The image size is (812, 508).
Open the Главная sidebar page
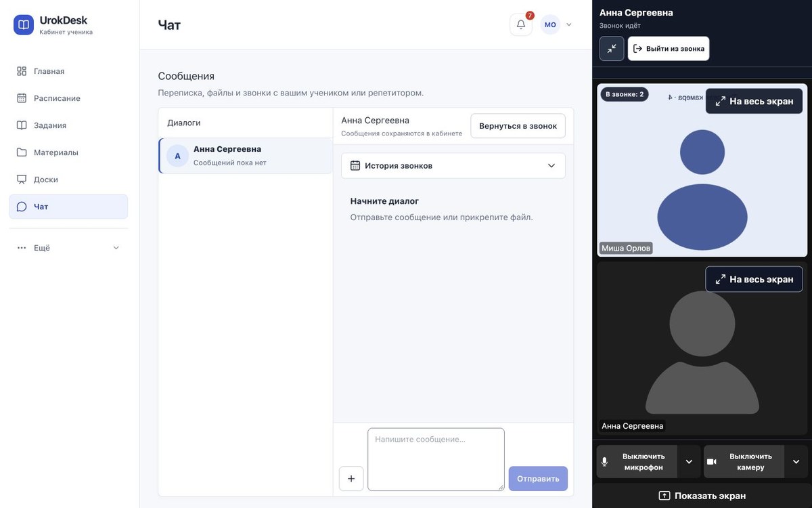click(x=68, y=71)
